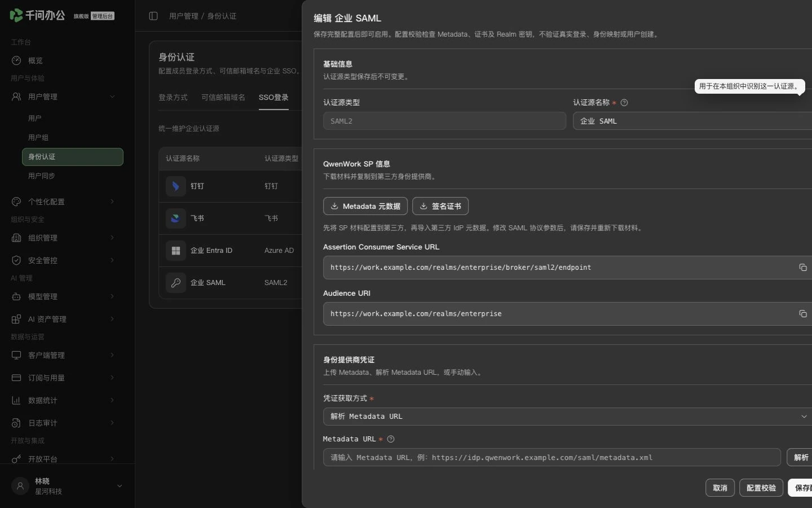
Task: Expand the 日志审计 chevron
Action: click(112, 423)
